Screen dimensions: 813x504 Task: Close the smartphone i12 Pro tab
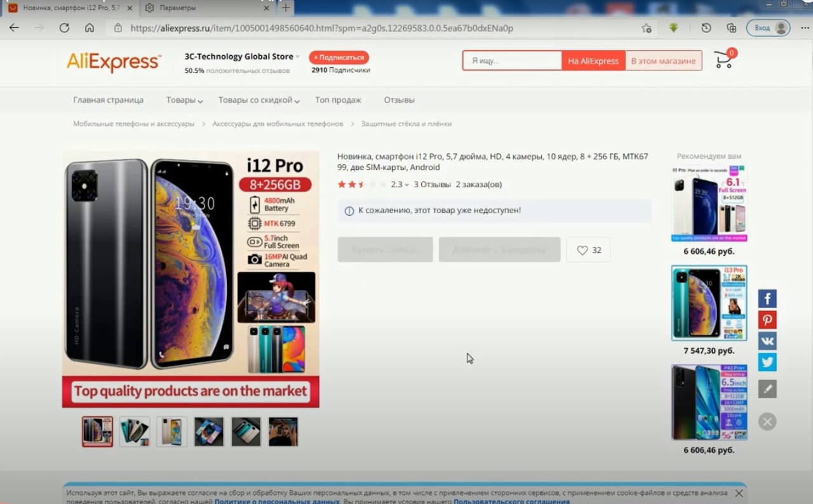[x=128, y=8]
